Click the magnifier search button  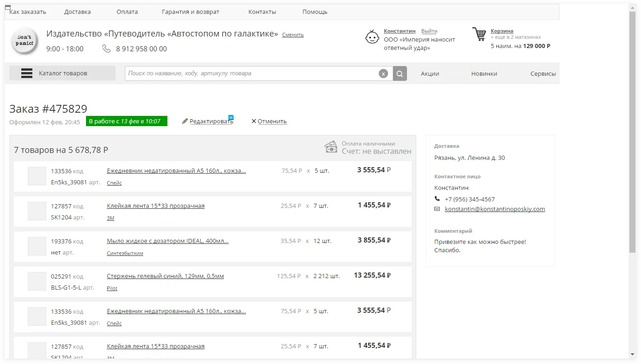(x=400, y=73)
